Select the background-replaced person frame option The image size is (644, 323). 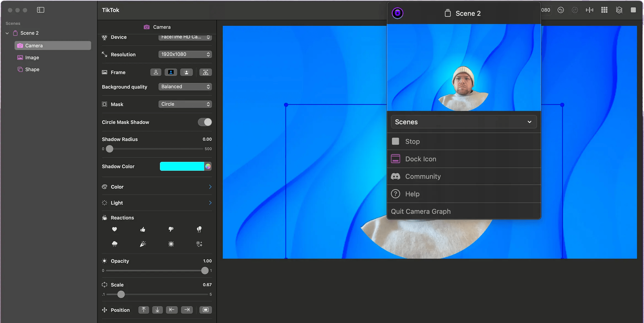171,72
